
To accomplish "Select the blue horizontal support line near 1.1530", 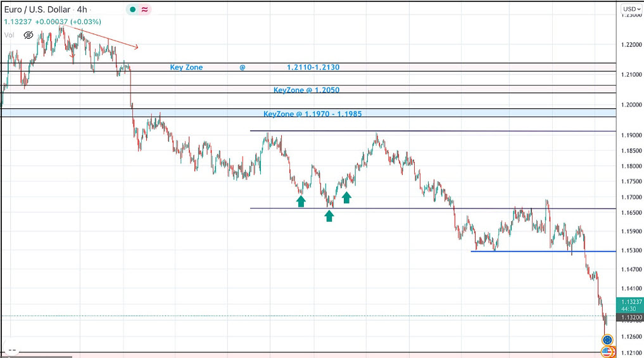I will pos(538,252).
